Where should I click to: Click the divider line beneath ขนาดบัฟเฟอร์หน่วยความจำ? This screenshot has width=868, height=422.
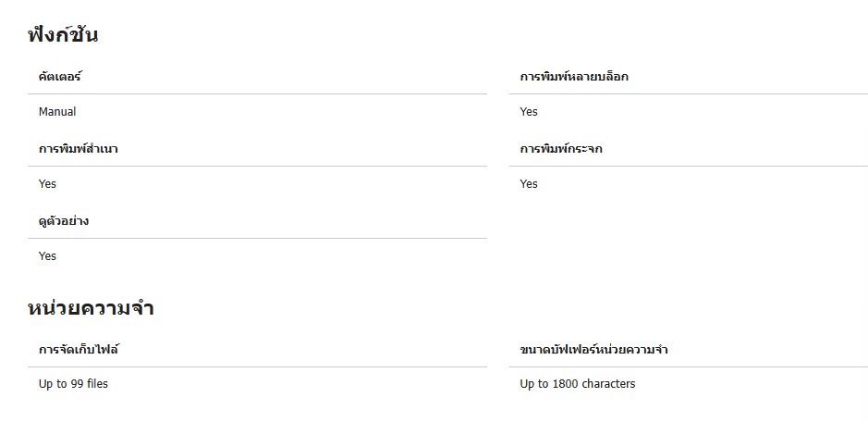[x=688, y=366]
